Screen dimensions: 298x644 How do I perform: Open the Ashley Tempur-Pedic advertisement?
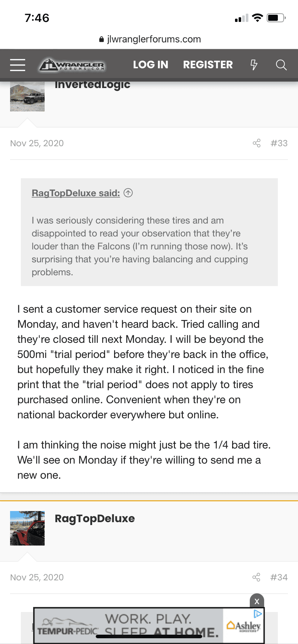click(149, 626)
